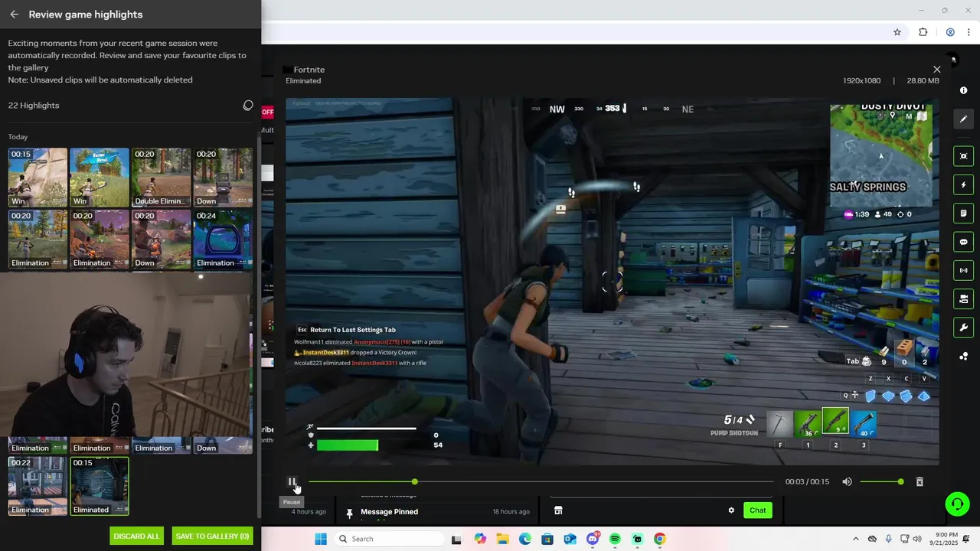Screen dimensions: 980x551
Task: Click the pin icon beside Message Pinned
Action: point(349,513)
